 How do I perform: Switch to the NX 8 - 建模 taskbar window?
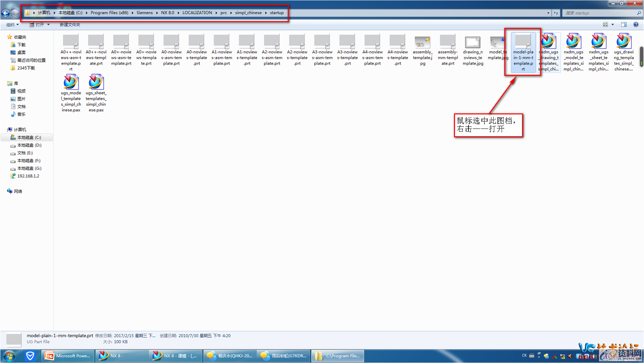tap(175, 356)
